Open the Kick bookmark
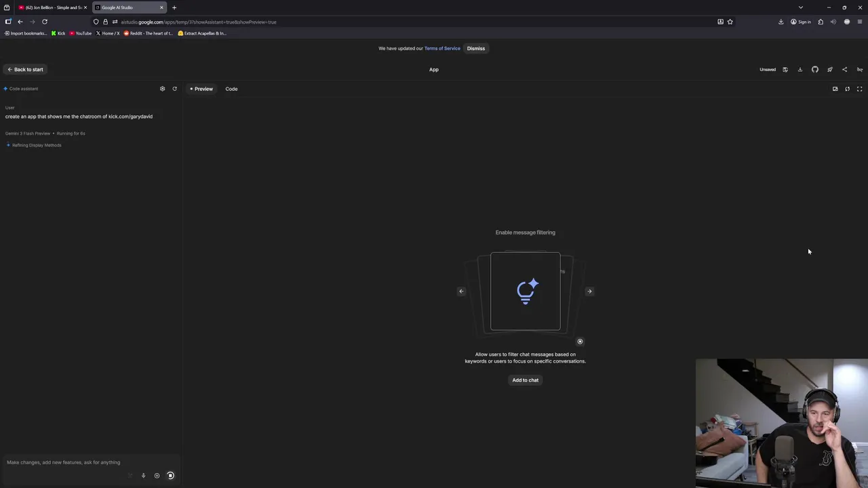The width and height of the screenshot is (868, 488). [x=58, y=33]
